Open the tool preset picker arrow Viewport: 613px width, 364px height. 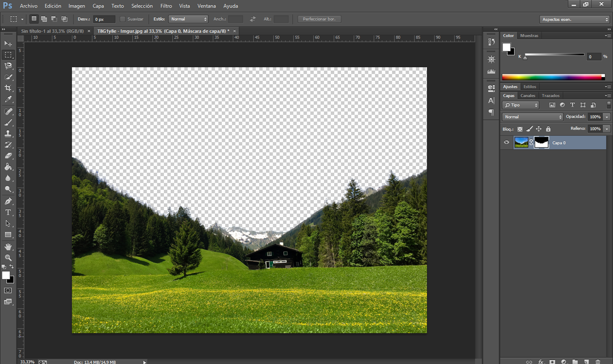[x=22, y=19]
